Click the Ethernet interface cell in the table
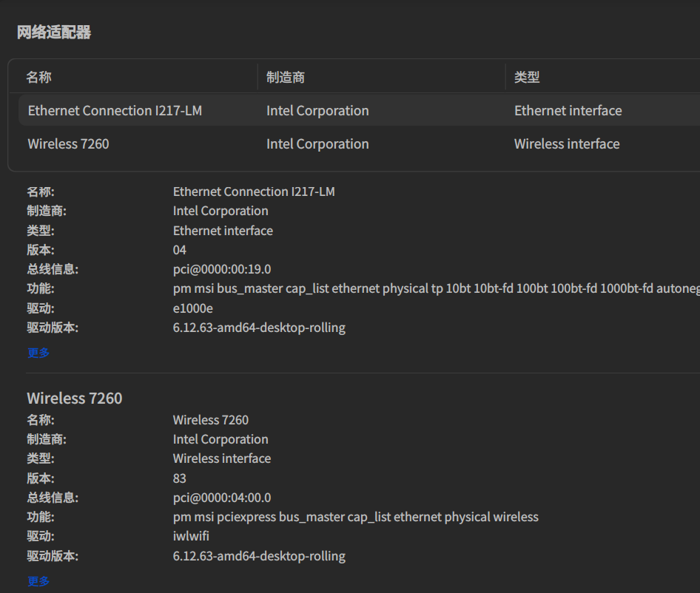This screenshot has height=593, width=700. tap(568, 110)
